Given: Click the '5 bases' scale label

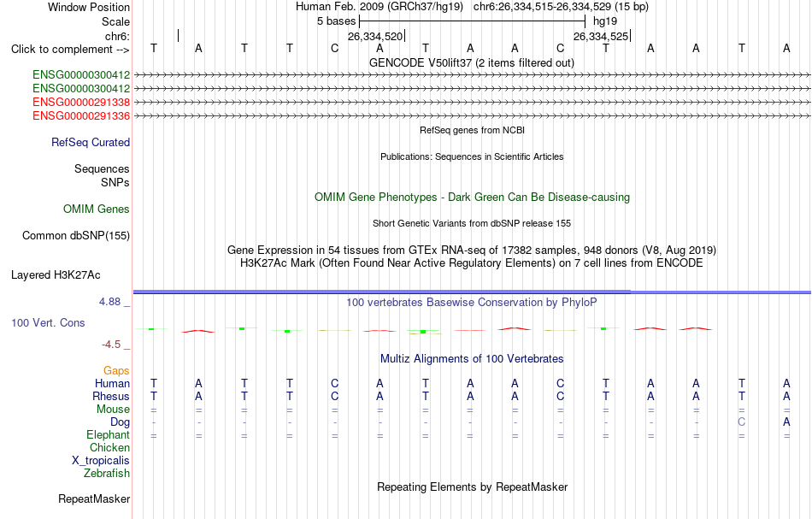Looking at the screenshot, I should tap(337, 21).
